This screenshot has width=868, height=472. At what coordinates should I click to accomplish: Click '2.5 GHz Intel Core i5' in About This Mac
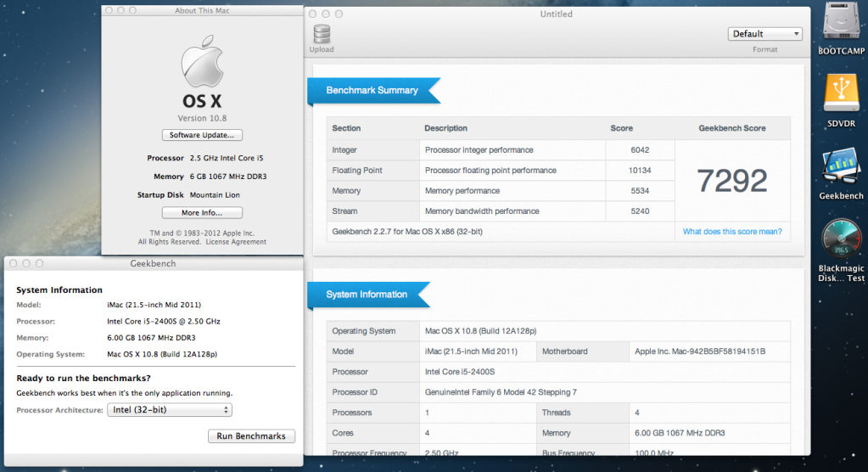(x=227, y=158)
